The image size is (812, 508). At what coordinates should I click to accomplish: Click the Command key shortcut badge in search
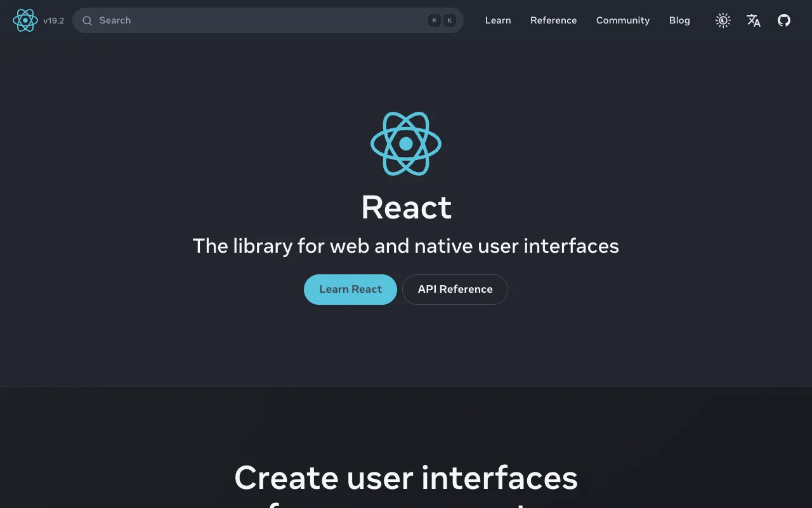[x=434, y=20]
